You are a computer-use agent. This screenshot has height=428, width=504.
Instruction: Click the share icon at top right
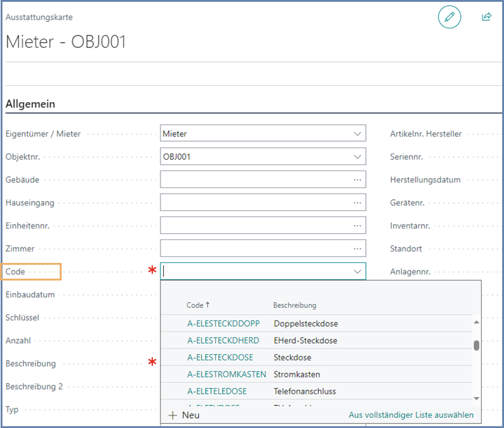(x=486, y=17)
